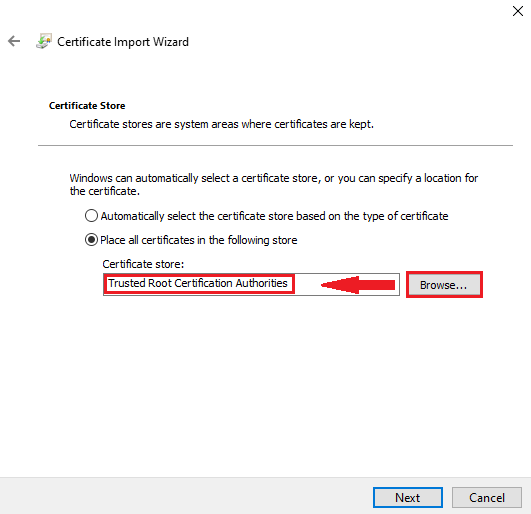Click the blank space right of the red arrow in the field
Image resolution: width=531 pixels, height=514 pixels.
397,285
